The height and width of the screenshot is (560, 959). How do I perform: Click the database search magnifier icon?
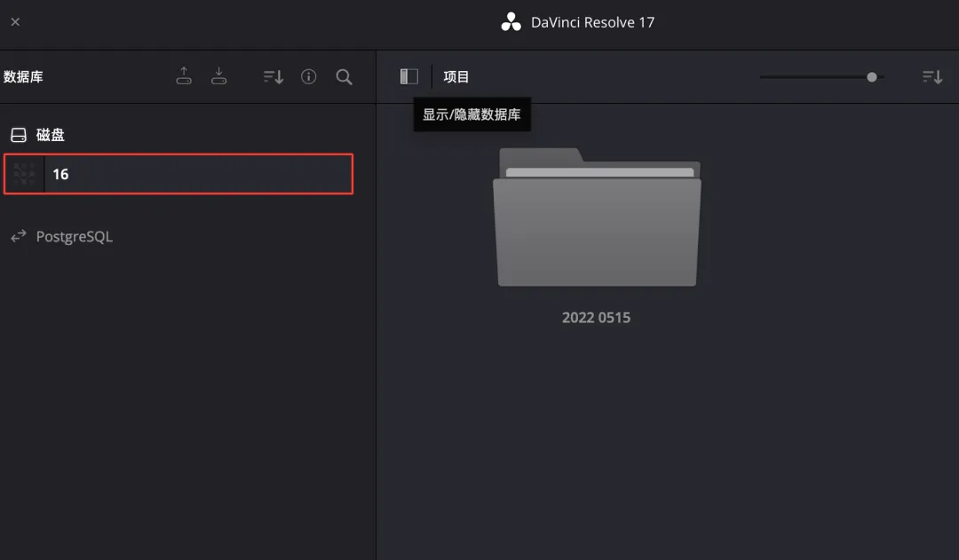345,76
